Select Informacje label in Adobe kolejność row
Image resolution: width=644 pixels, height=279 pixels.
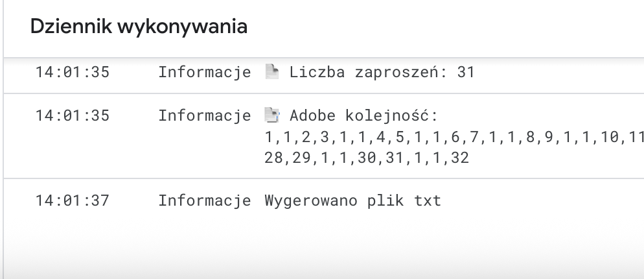(205, 115)
